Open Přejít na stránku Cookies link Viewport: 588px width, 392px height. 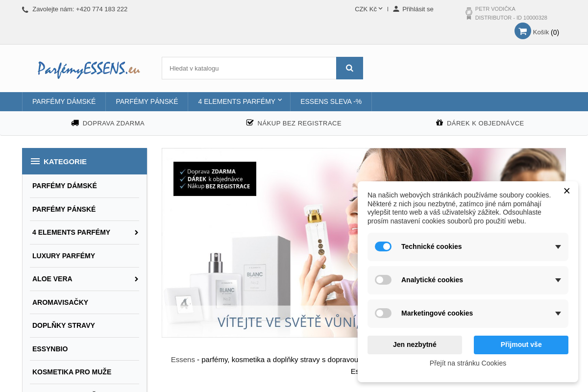(x=468, y=363)
